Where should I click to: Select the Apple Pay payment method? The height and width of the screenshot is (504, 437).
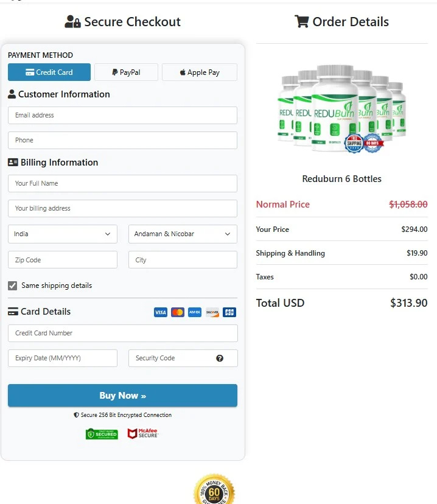pyautogui.click(x=199, y=72)
